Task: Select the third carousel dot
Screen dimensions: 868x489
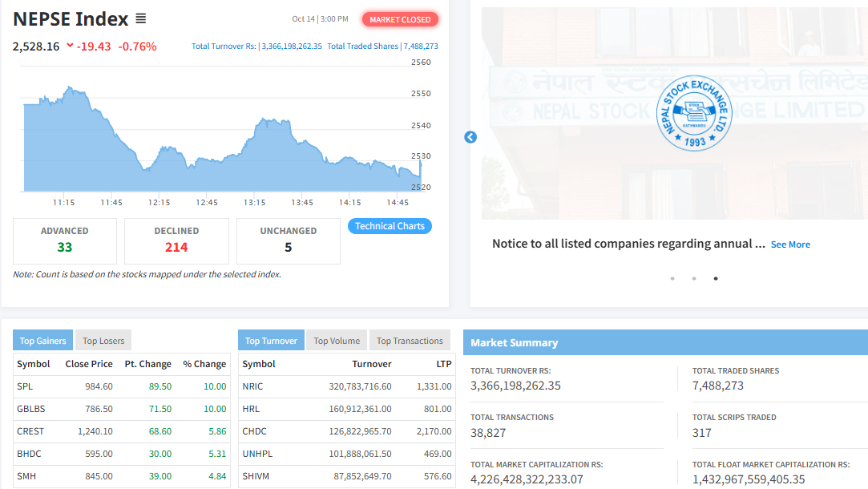Action: [x=715, y=279]
